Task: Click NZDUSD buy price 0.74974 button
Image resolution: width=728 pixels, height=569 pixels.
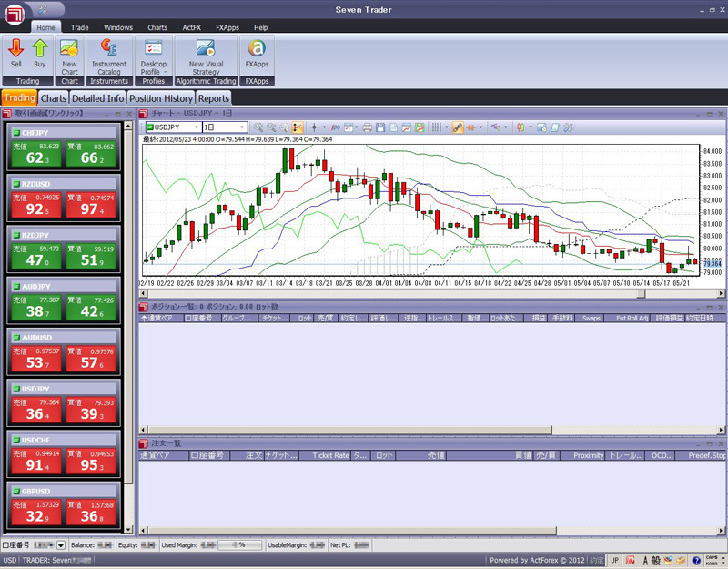Action: click(x=91, y=205)
